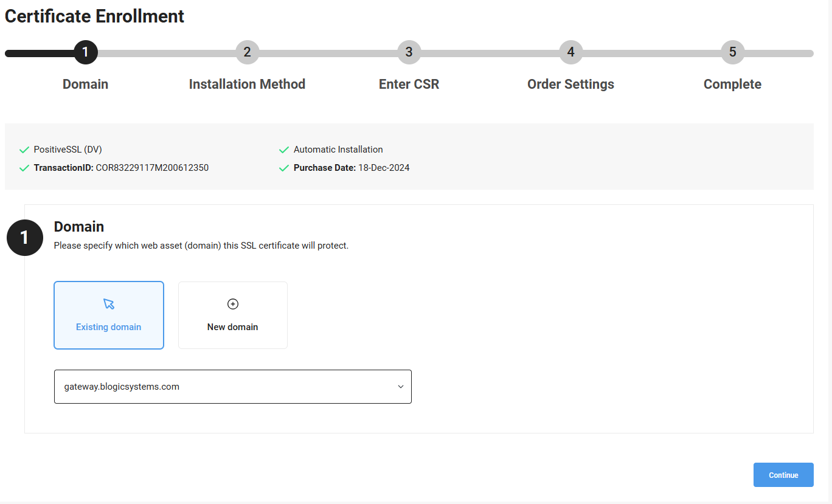Click the checkmark next to Automatic Installation
Image resolution: width=832 pixels, height=504 pixels.
(x=283, y=150)
